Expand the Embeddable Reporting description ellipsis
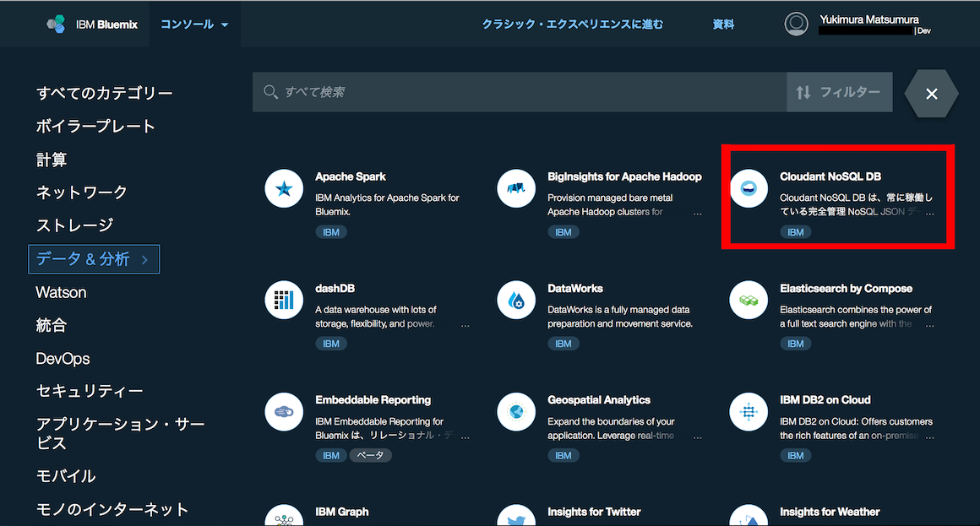 click(465, 437)
